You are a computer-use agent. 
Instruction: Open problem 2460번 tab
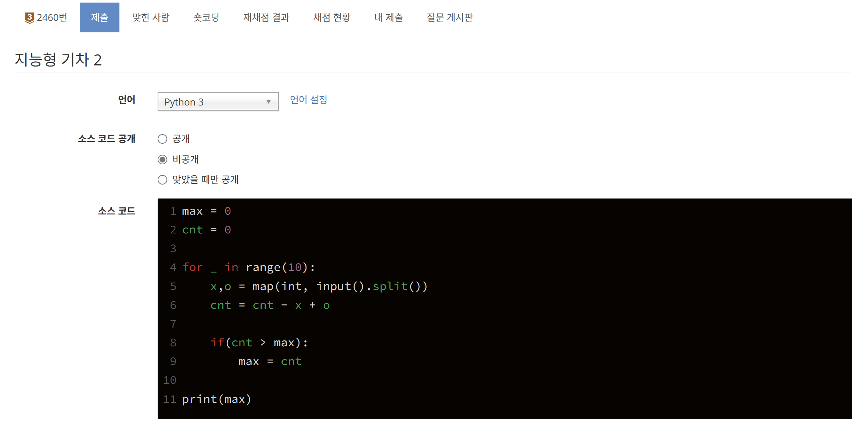click(52, 18)
